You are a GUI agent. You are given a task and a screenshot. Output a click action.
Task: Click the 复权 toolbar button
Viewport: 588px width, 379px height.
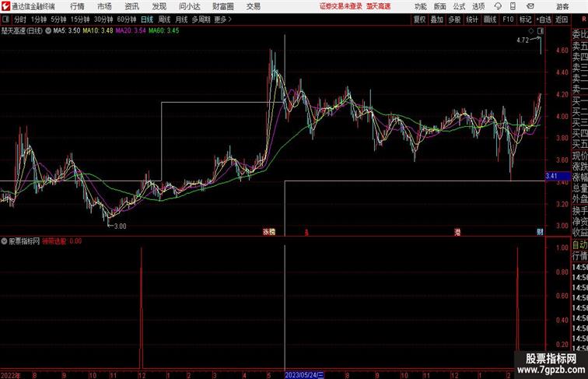click(x=419, y=19)
